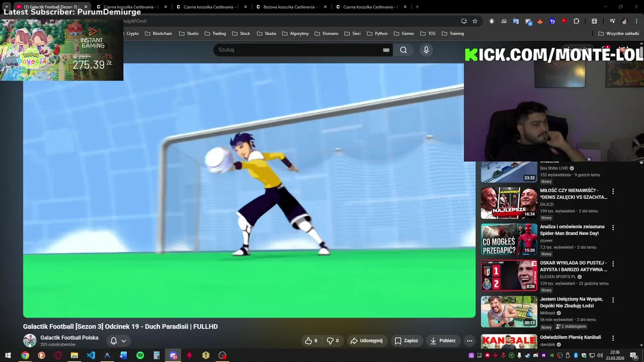Dislike the video with thumbs down

pyautogui.click(x=333, y=340)
